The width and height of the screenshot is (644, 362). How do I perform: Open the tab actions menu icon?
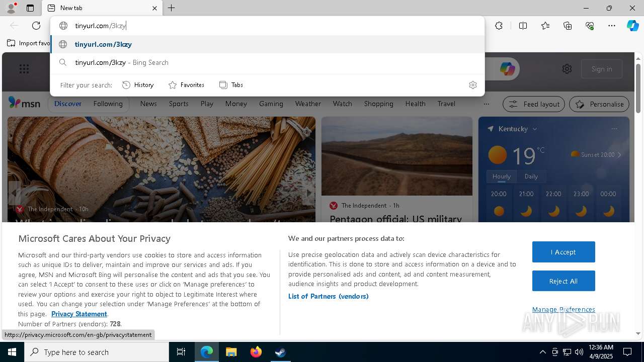[30, 8]
